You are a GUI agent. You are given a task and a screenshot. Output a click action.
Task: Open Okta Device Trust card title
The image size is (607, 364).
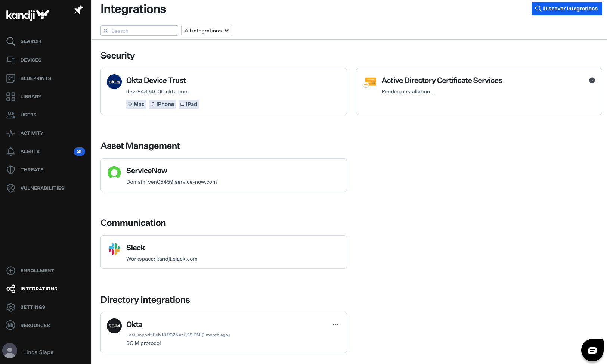click(x=156, y=80)
